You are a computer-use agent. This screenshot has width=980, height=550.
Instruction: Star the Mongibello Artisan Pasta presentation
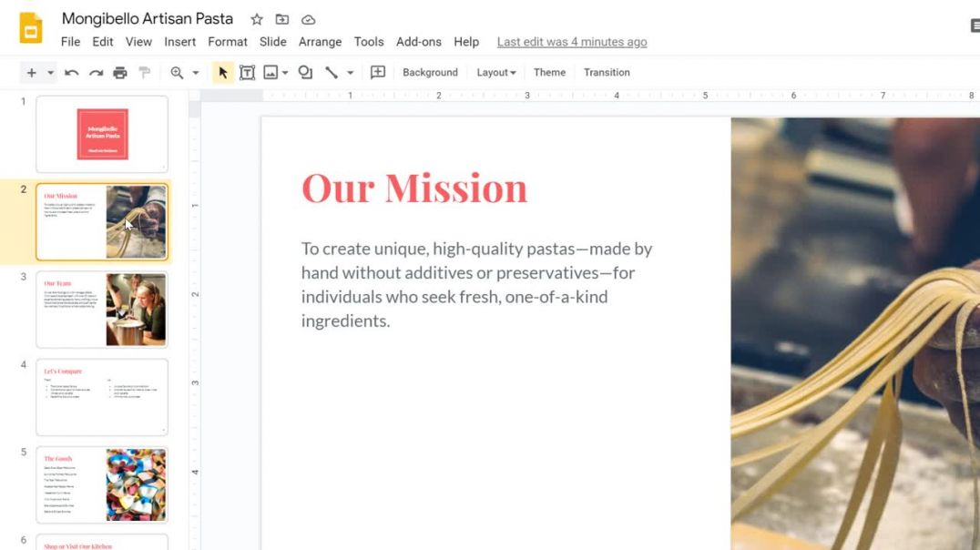(x=257, y=19)
